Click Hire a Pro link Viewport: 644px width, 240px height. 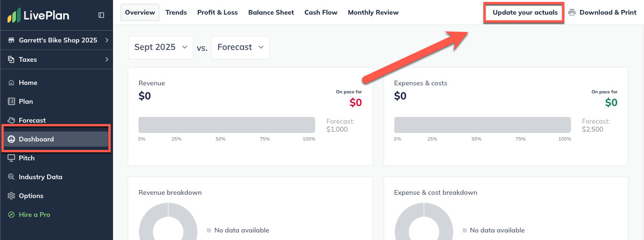[34, 215]
